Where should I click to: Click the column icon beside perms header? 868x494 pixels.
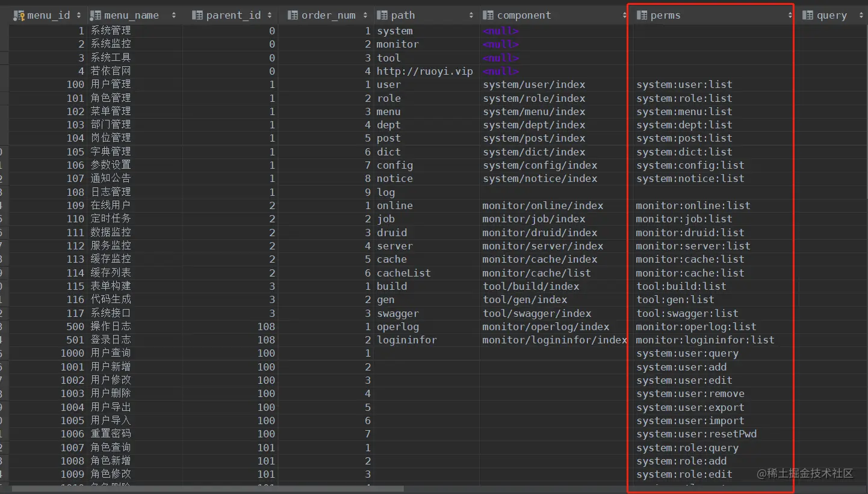tap(642, 16)
